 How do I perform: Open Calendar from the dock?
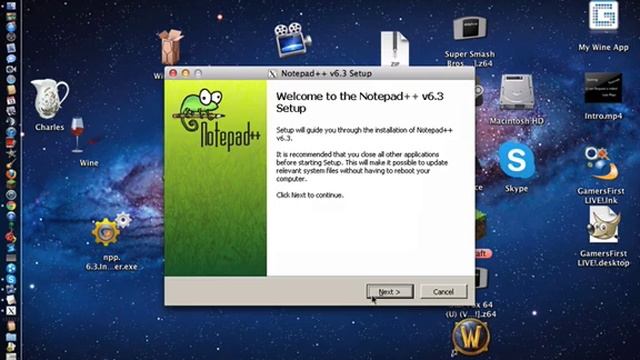point(11,100)
